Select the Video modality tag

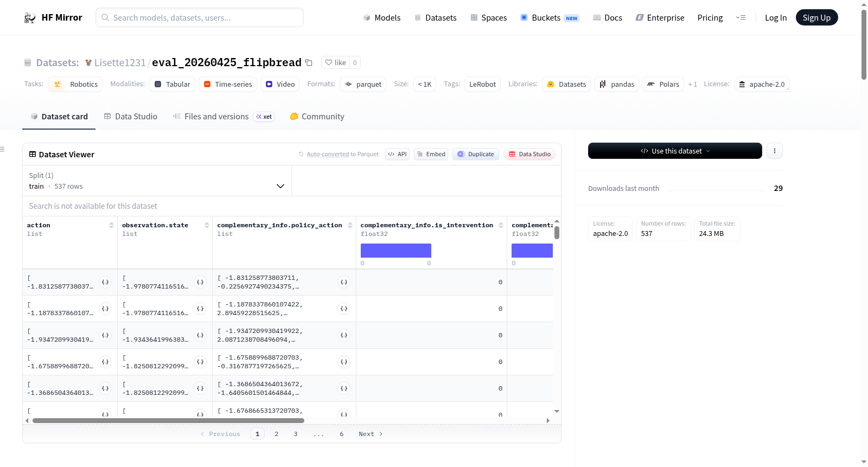click(x=280, y=84)
